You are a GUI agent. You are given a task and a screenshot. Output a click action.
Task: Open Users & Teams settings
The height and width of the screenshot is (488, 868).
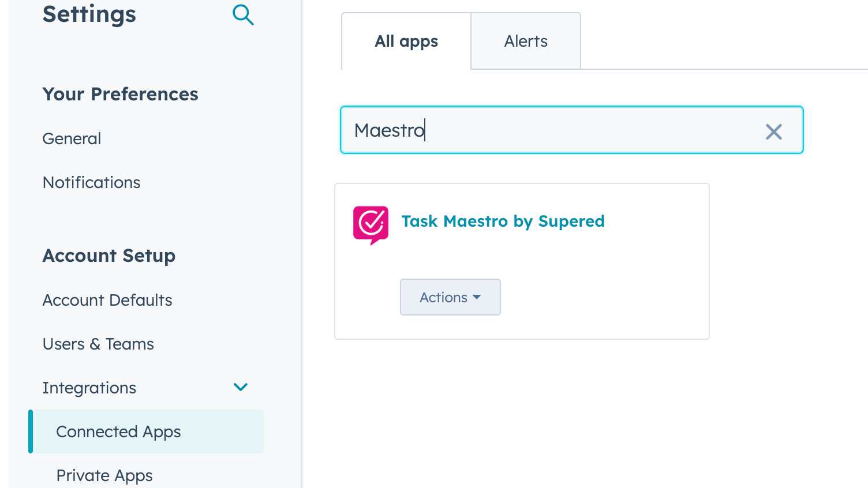[98, 344]
